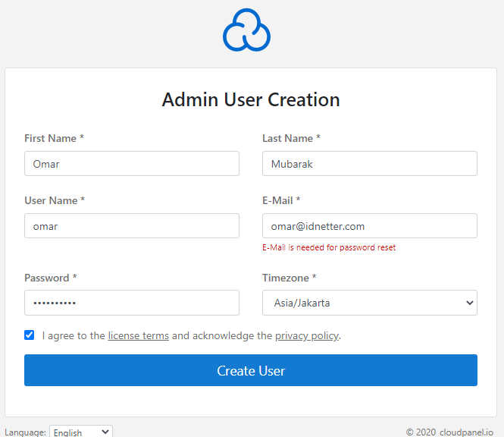Click the 'Password *' label
Image resolution: width=504 pixels, height=437 pixels.
[51, 278]
